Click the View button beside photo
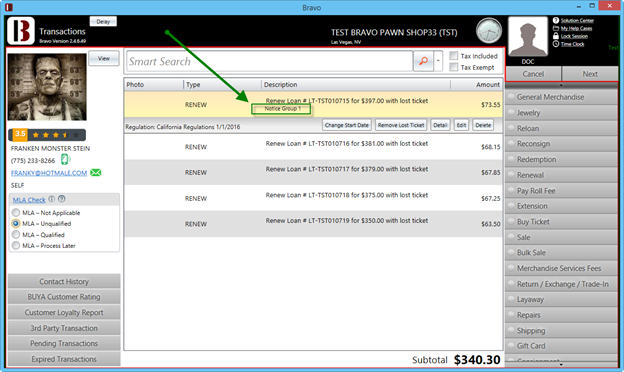624x372 pixels. pos(103,58)
